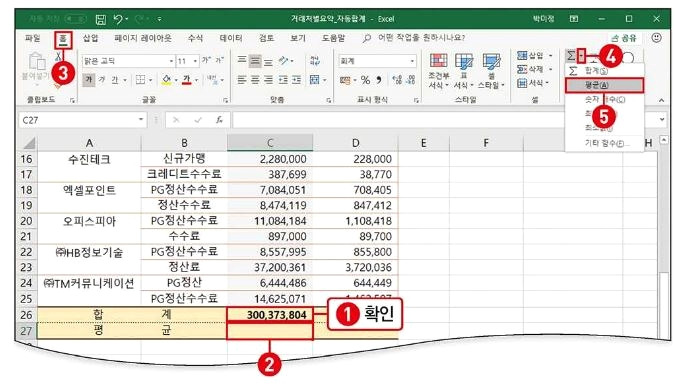Click 삭제 delete cells button
Screen dimensions: 675x385
click(534, 69)
